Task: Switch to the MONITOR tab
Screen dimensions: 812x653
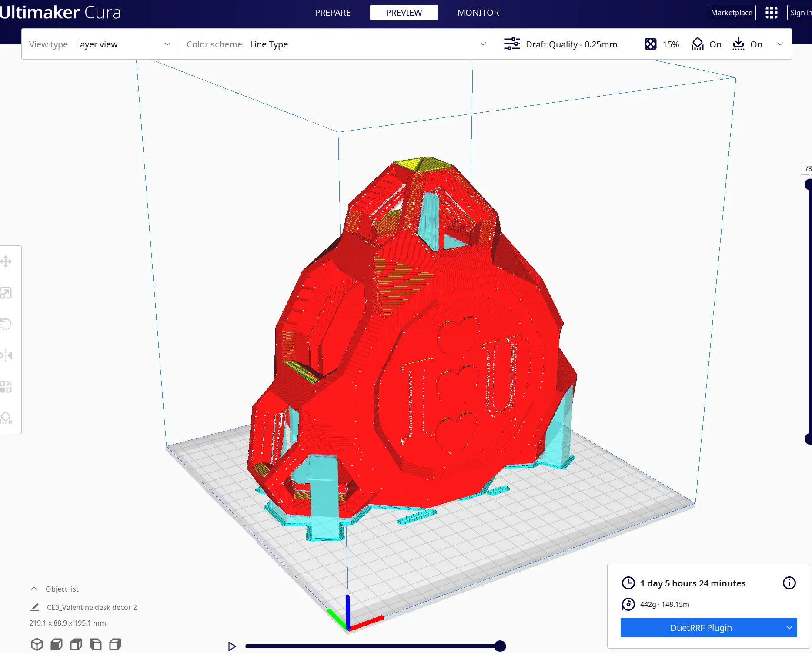Action: click(478, 13)
